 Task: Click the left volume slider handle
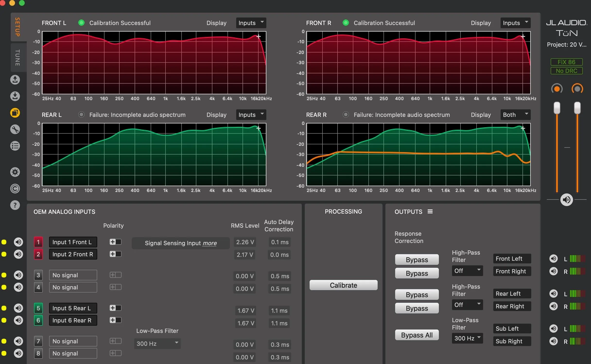[x=557, y=108]
